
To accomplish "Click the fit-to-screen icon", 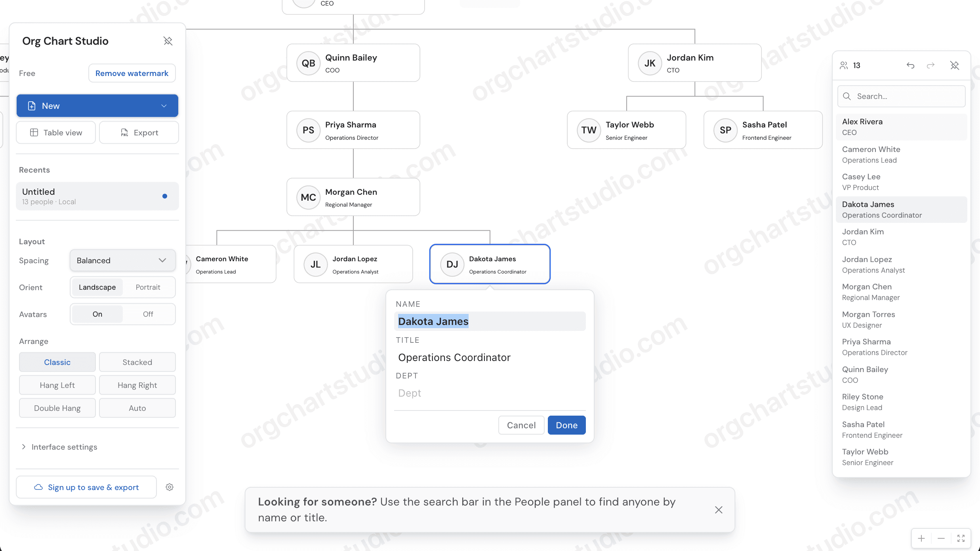I will (x=960, y=538).
